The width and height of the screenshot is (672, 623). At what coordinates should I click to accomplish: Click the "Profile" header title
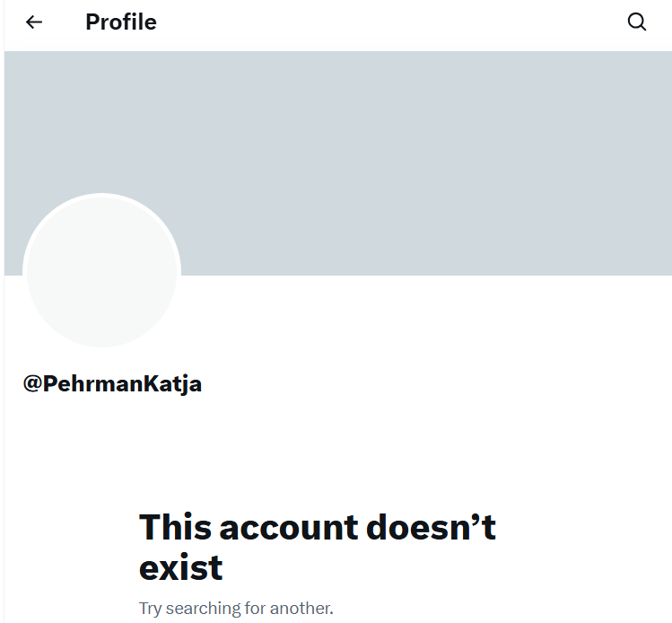121,22
